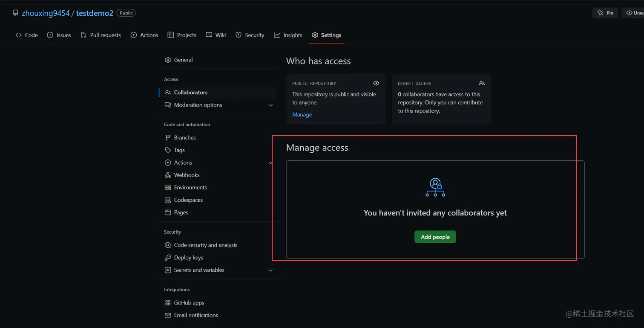Open the Wiki tab
Viewport: 644px width, 328px height.
216,35
